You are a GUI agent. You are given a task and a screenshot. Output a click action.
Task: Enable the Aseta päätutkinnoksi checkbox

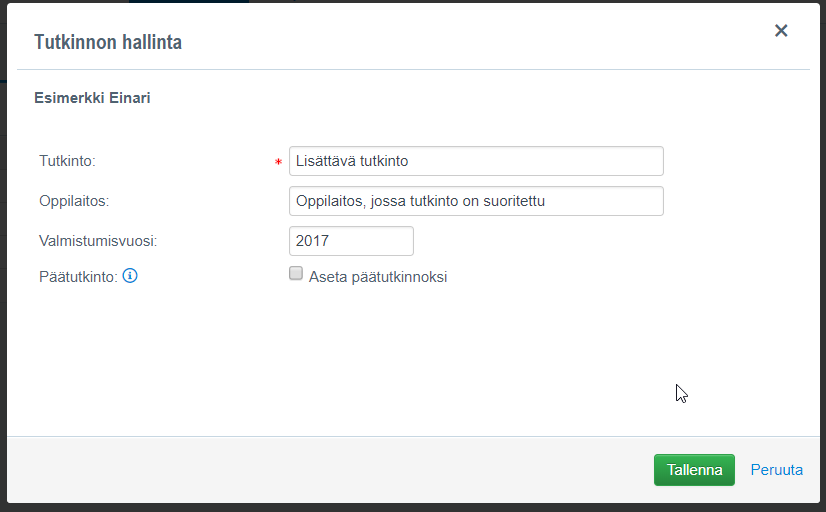pyautogui.click(x=296, y=273)
